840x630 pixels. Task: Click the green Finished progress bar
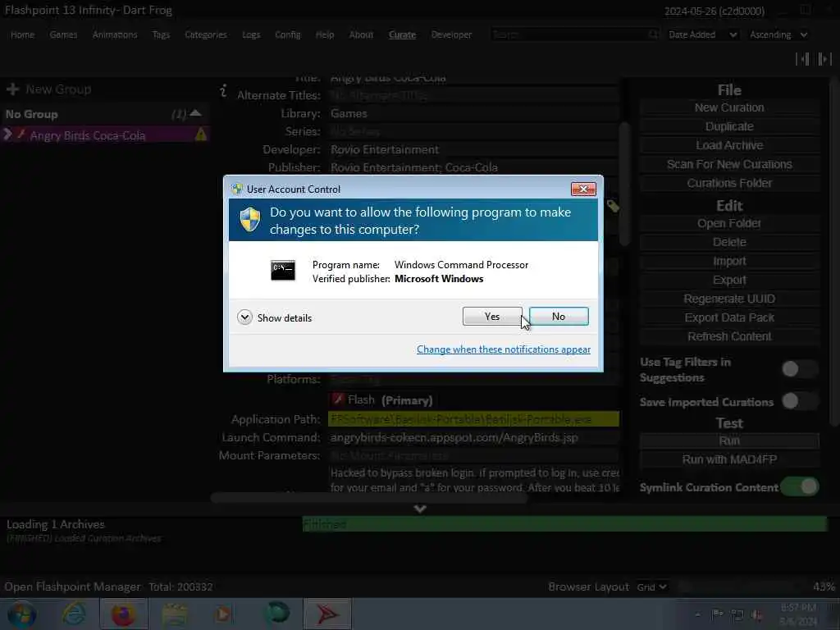pos(564,524)
